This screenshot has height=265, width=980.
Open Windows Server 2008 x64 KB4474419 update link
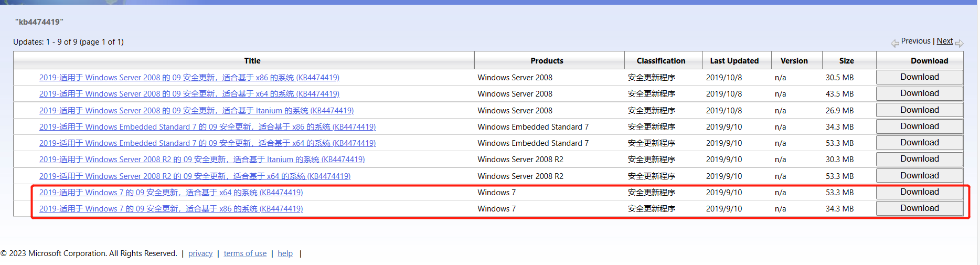point(189,94)
